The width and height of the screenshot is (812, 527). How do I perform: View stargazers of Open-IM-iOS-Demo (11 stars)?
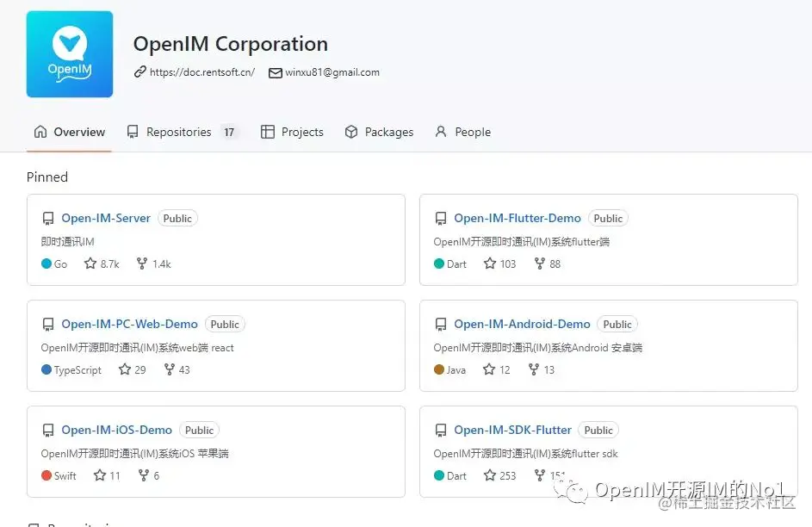107,475
